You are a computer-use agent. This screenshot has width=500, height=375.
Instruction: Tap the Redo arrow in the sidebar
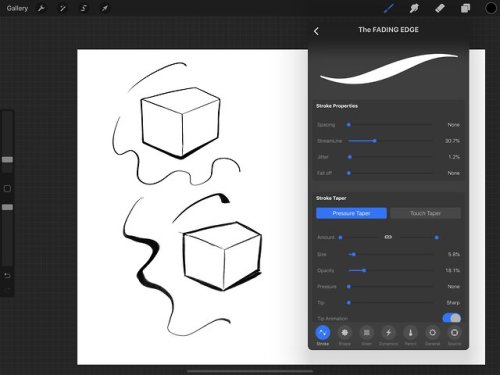pyautogui.click(x=7, y=290)
